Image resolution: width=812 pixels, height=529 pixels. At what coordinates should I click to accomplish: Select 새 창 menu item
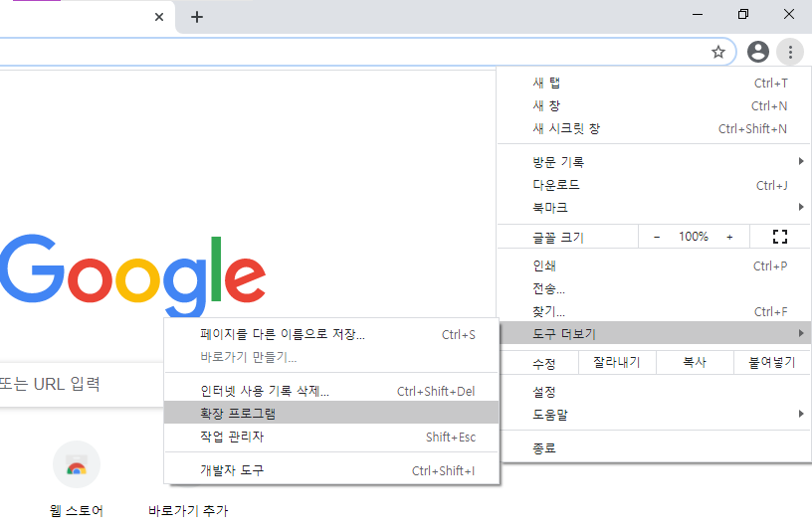click(654, 105)
